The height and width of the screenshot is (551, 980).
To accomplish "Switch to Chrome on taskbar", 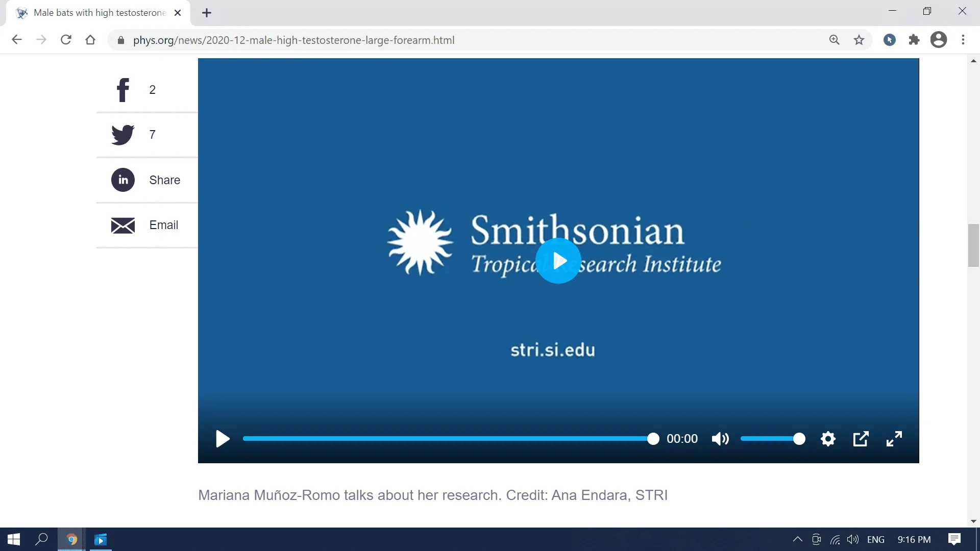I will (71, 539).
